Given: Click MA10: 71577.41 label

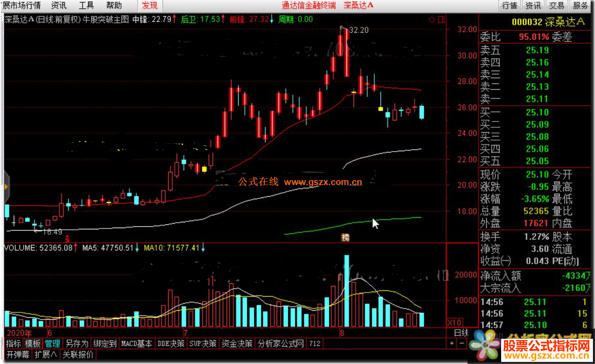Looking at the screenshot, I should [x=172, y=248].
